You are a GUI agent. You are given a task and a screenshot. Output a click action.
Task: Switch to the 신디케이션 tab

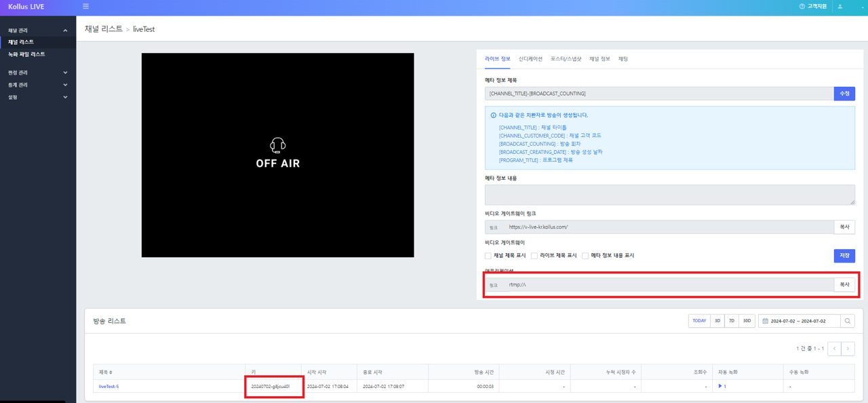[x=530, y=59]
